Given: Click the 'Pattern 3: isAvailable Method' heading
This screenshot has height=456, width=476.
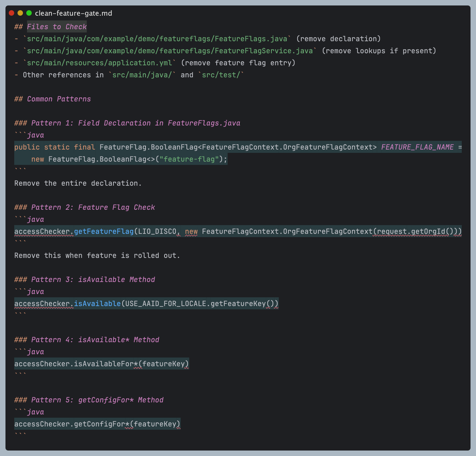Looking at the screenshot, I should [x=93, y=279].
